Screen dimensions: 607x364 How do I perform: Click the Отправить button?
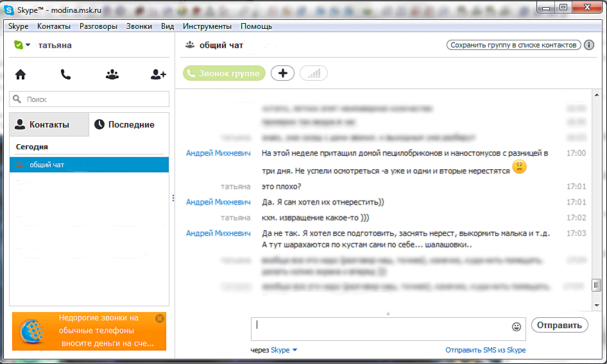tap(560, 326)
